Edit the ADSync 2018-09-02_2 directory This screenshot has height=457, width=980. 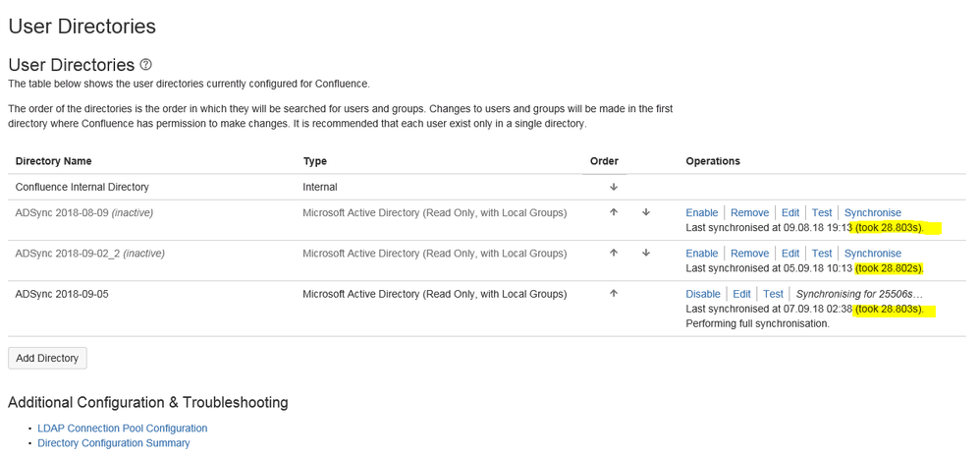pos(790,254)
